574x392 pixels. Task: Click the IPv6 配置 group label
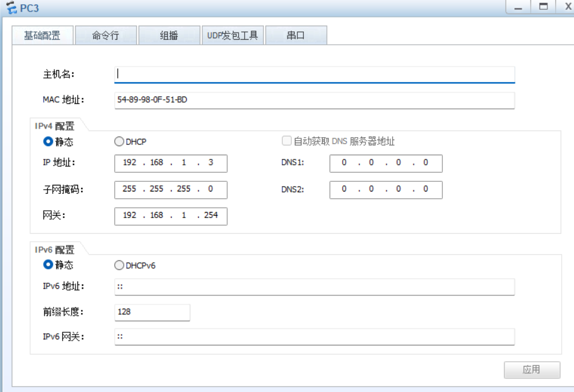coord(54,250)
